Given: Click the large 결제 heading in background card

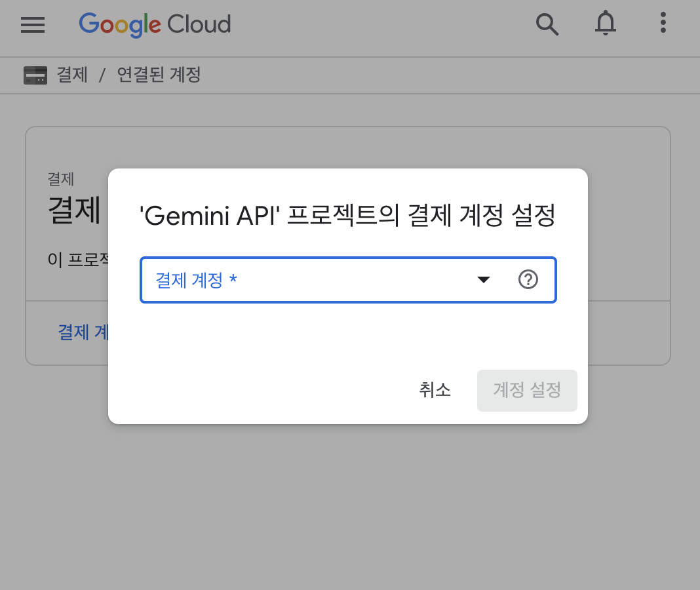Looking at the screenshot, I should click(x=75, y=210).
